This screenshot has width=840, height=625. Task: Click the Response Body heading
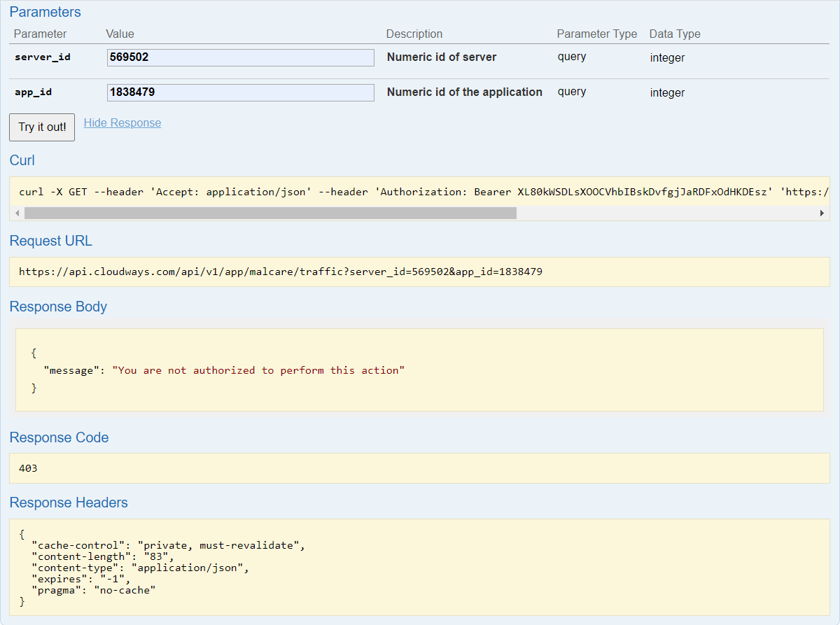pyautogui.click(x=58, y=307)
